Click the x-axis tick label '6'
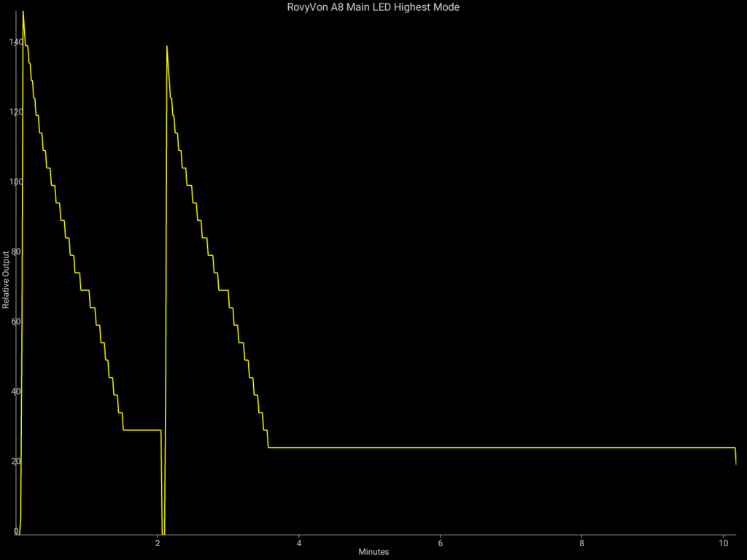The image size is (747, 560). [x=440, y=543]
